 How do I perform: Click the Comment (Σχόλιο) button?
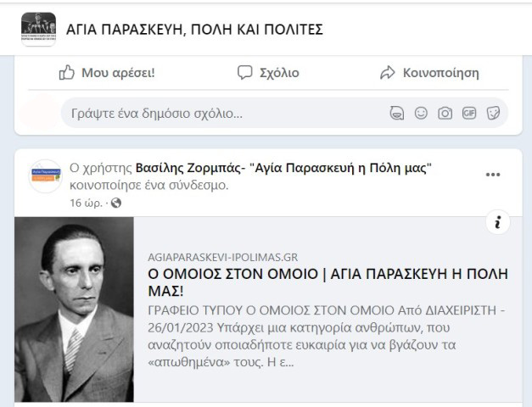click(267, 73)
